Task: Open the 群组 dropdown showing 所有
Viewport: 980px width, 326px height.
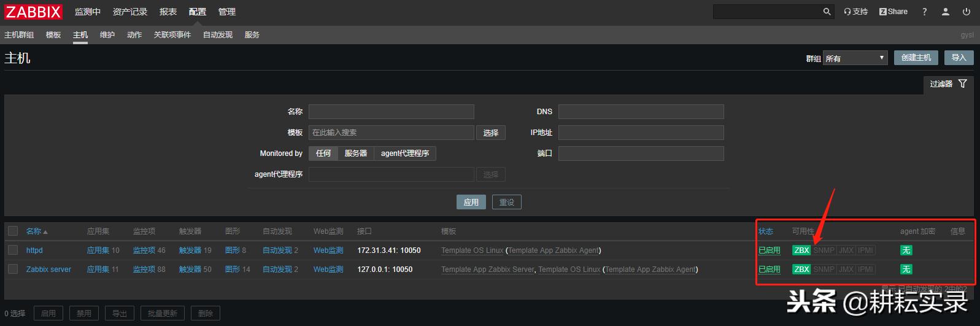Action: point(855,58)
